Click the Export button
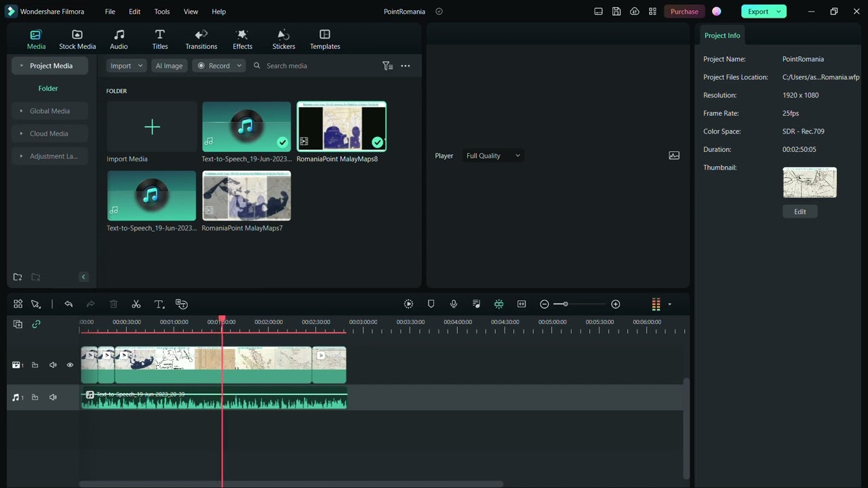 [x=757, y=12]
